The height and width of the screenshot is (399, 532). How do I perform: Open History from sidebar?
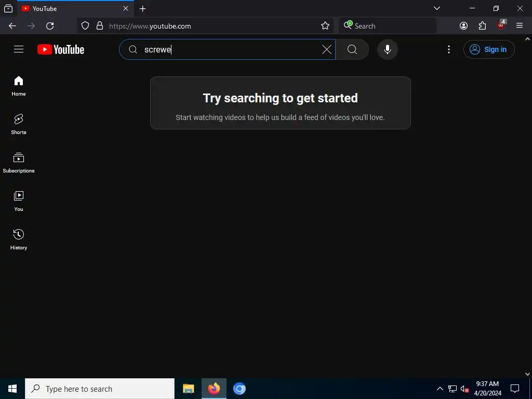19,240
